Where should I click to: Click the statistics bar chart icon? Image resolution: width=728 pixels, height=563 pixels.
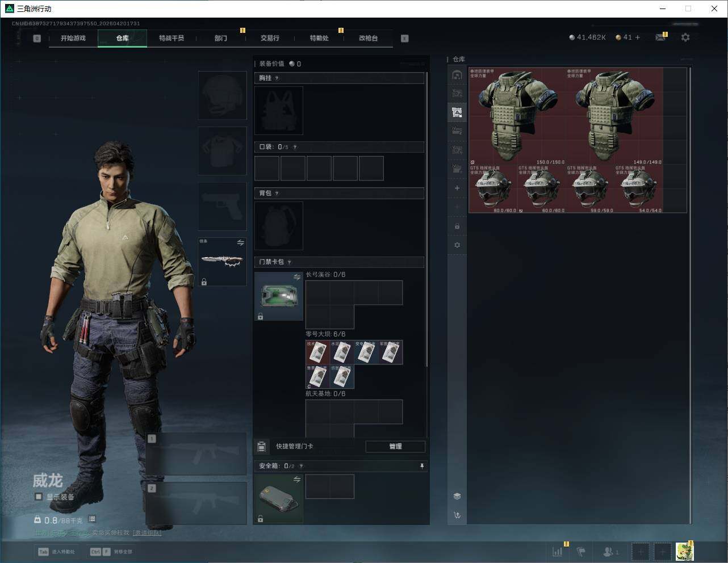pyautogui.click(x=558, y=551)
